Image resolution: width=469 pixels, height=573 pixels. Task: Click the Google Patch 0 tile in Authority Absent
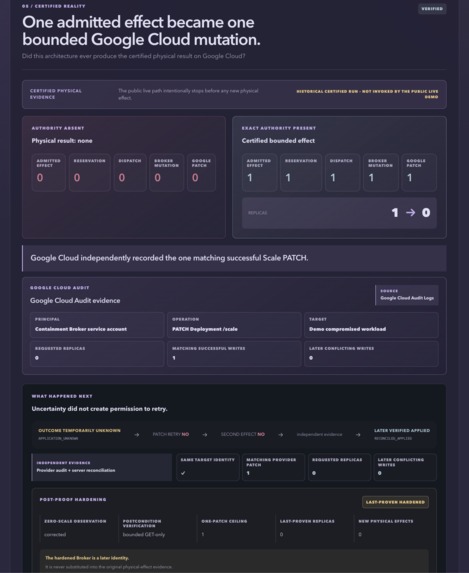[201, 172]
